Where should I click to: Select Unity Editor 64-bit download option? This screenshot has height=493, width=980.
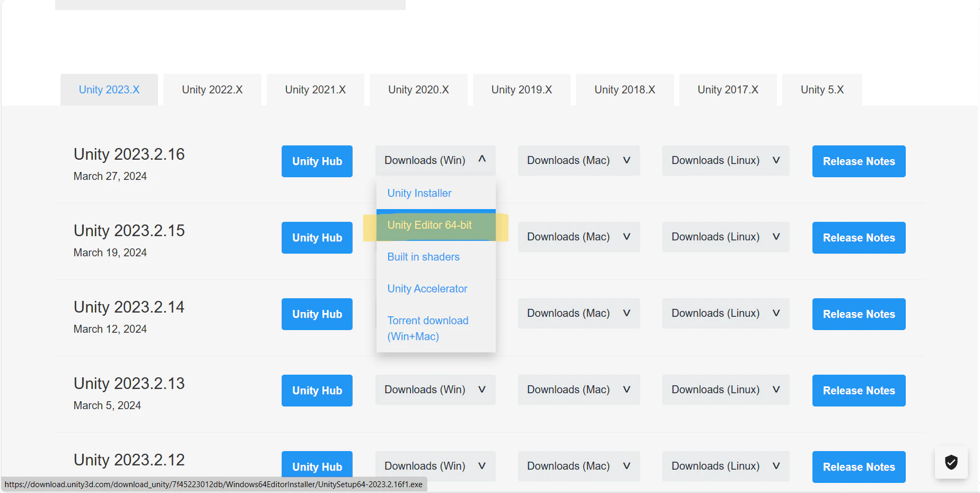pos(436,225)
